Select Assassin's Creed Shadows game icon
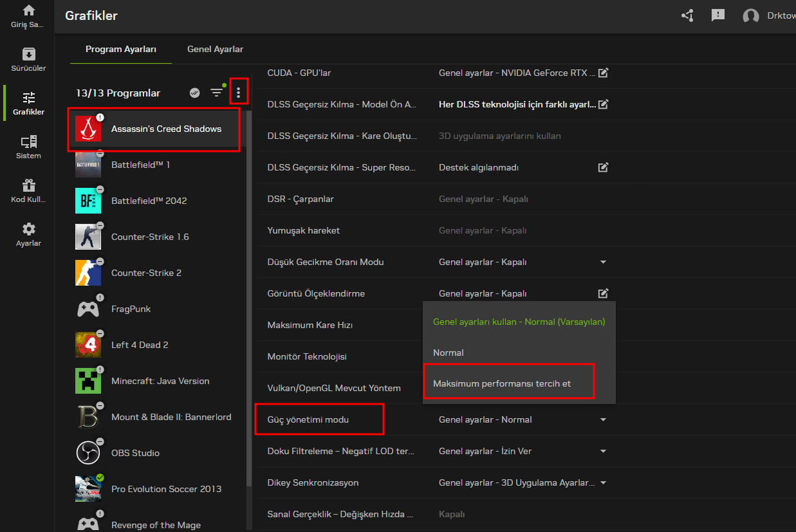The height and width of the screenshot is (532, 796). (88, 129)
